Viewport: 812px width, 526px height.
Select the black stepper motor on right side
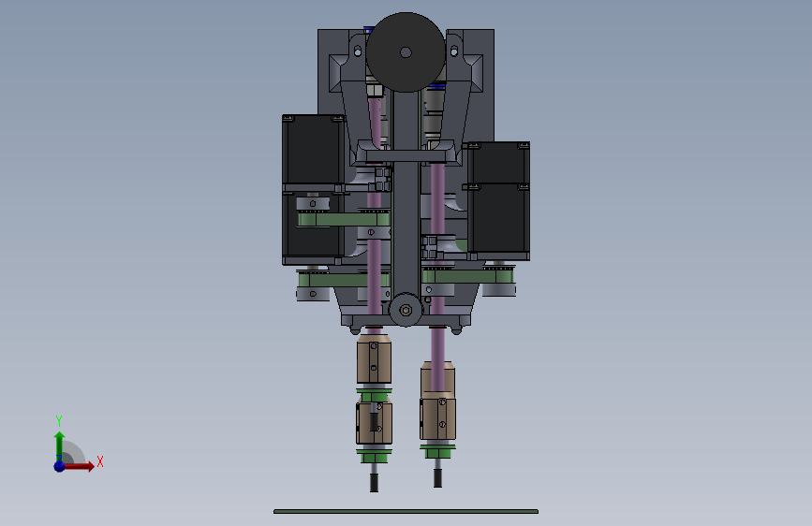point(498,201)
